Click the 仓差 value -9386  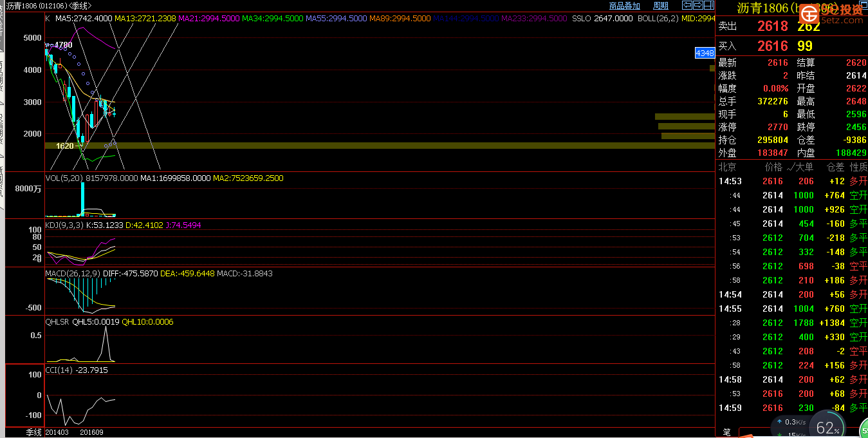pyautogui.click(x=854, y=140)
